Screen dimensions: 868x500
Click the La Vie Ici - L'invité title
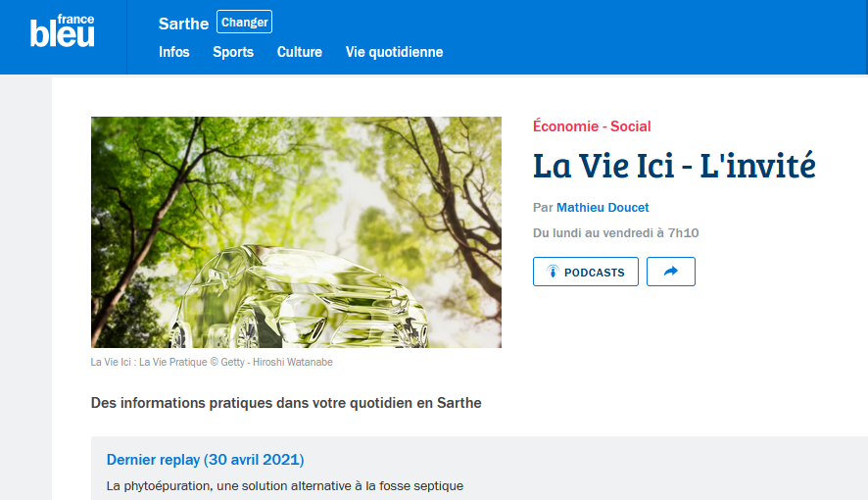click(674, 166)
